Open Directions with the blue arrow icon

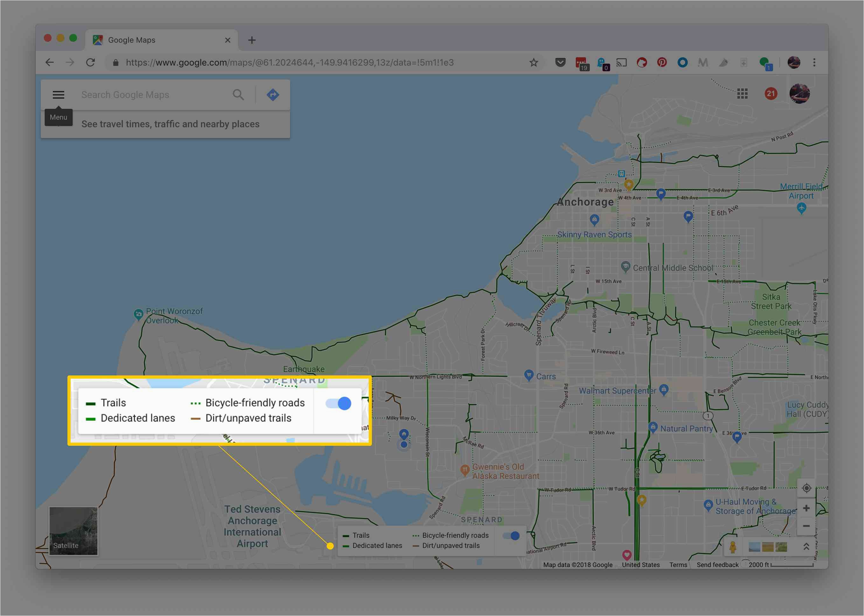273,94
